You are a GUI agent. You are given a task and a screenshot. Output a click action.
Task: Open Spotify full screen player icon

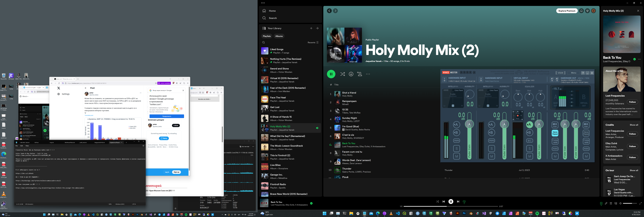(x=640, y=204)
